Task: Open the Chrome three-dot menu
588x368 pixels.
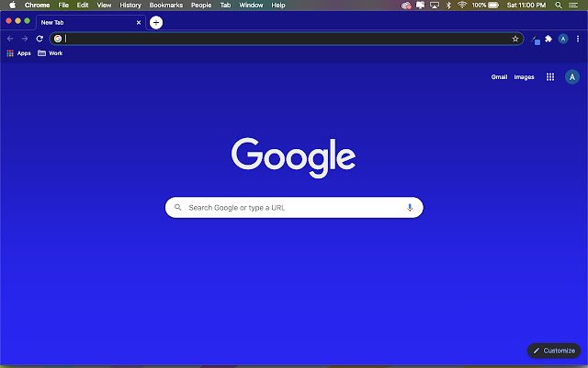Action: pyautogui.click(x=578, y=39)
